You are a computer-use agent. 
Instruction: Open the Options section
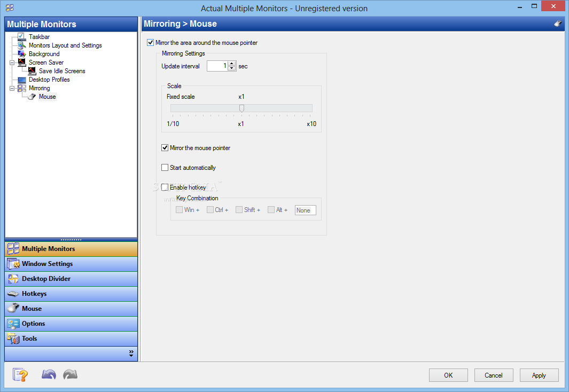(71, 324)
